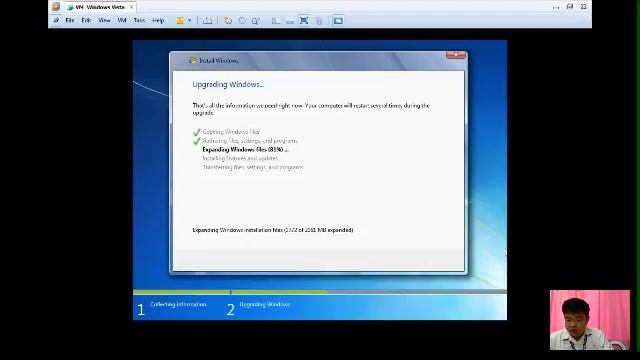Expand the power options dropdown arrow
Image resolution: width=640 pixels, height=360 pixels.
(189, 20)
